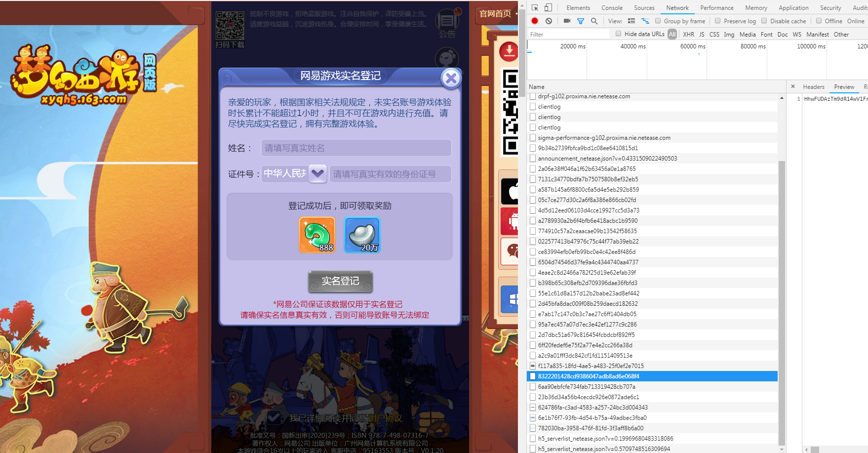The height and width of the screenshot is (453, 868).
Task: Open the 公告 announcement icon
Action: (x=448, y=23)
